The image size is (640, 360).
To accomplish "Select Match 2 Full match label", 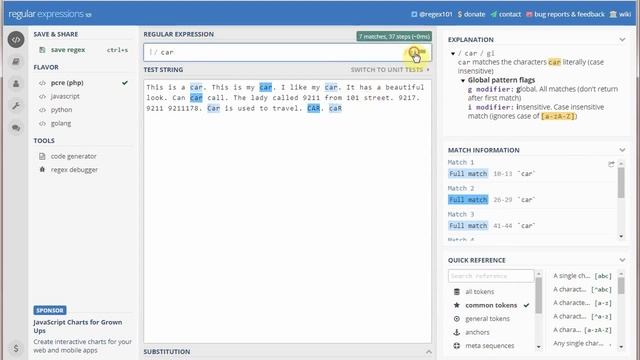I will pos(468,200).
